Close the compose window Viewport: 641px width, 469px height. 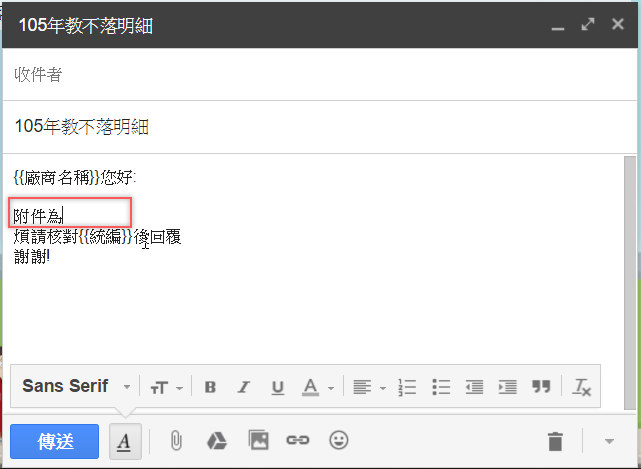(618, 24)
